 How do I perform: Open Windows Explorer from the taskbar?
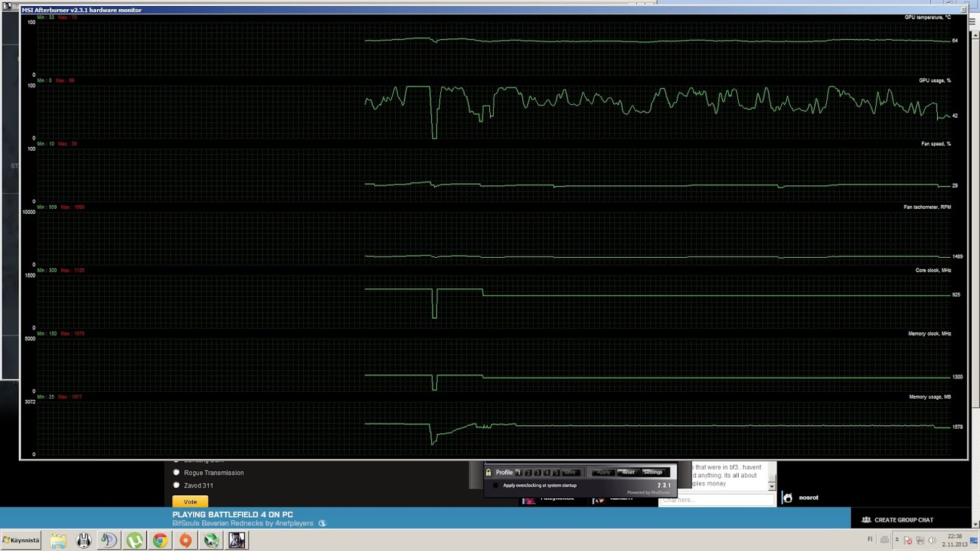(58, 540)
